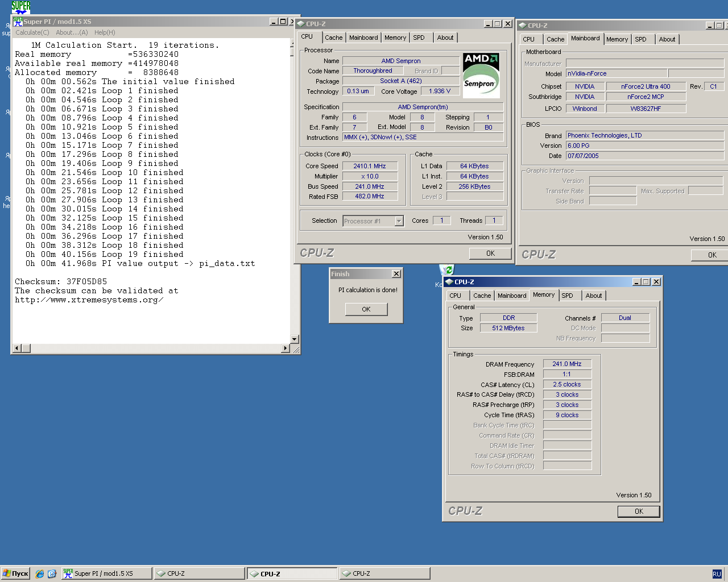The width and height of the screenshot is (728, 582).
Task: Minimize the Super PI window
Action: click(274, 22)
